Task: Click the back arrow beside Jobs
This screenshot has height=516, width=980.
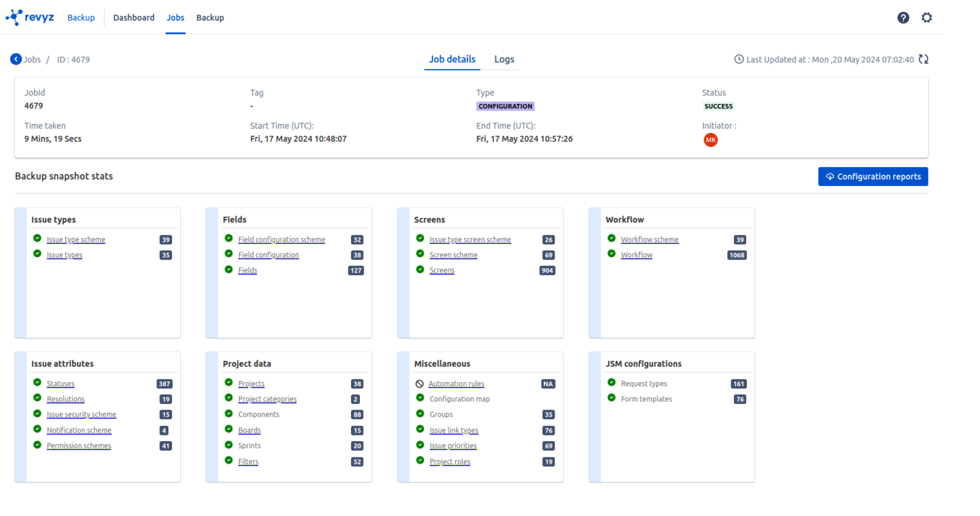Action: [16, 59]
